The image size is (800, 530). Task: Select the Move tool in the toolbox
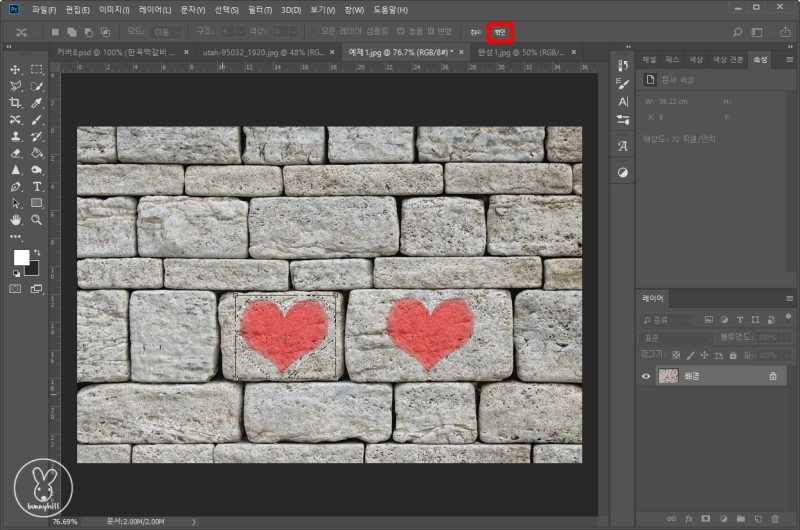point(16,70)
